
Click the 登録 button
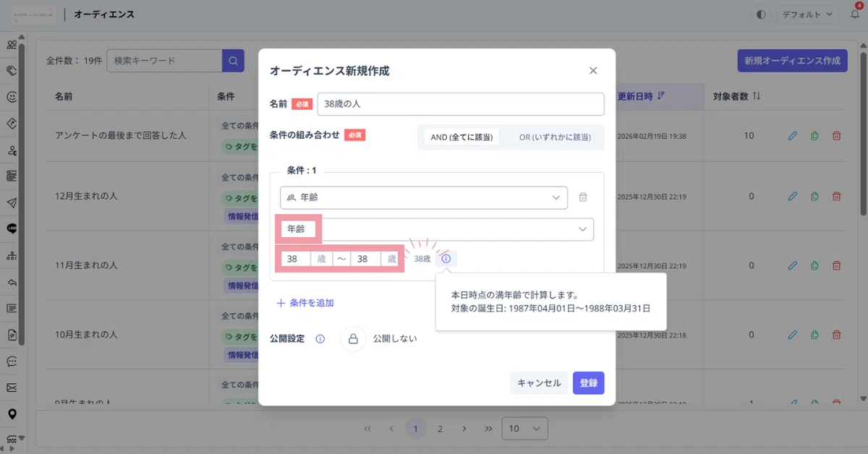(589, 383)
